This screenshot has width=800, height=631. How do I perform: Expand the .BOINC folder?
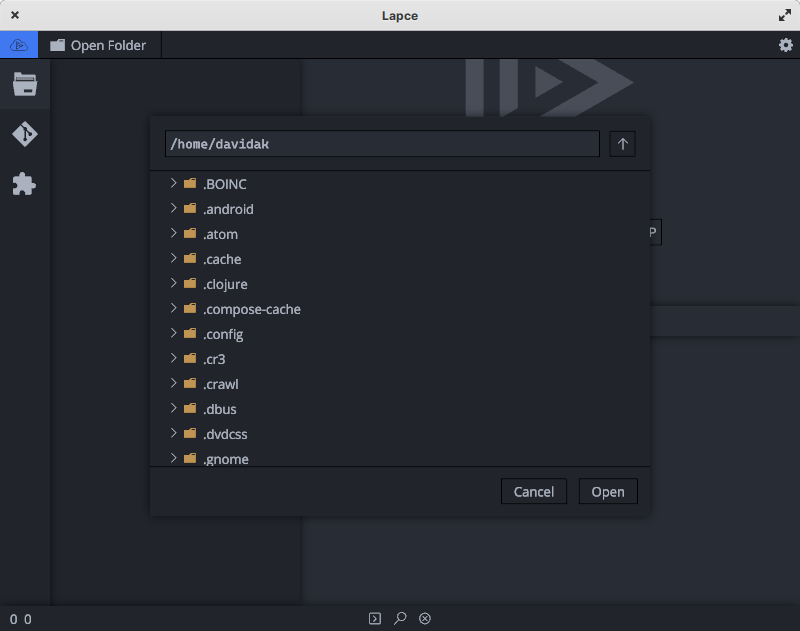tap(172, 184)
